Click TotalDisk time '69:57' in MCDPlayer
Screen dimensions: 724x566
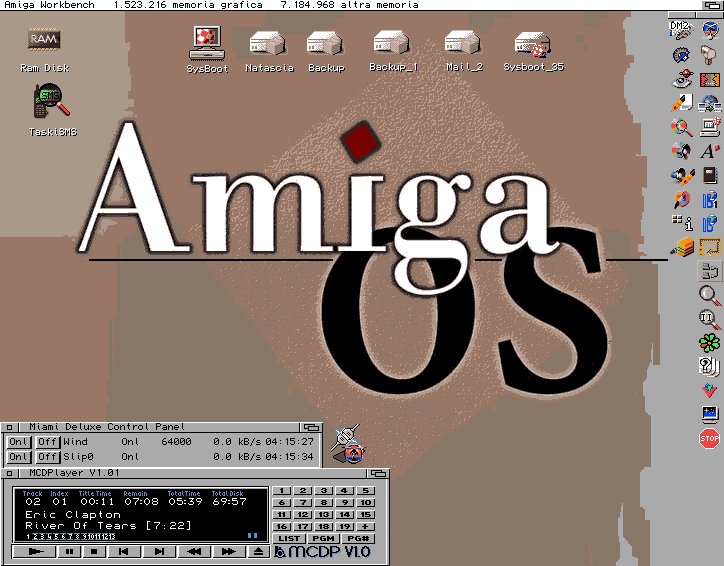point(229,501)
